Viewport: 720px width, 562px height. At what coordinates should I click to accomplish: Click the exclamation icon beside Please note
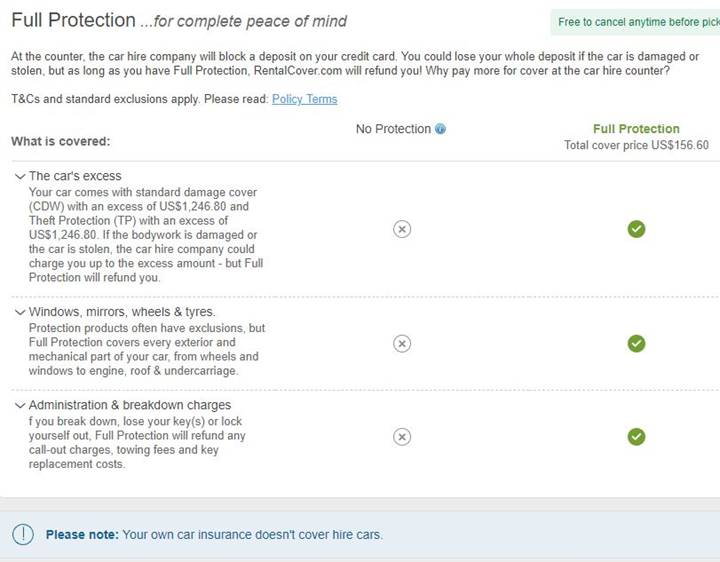tap(23, 534)
